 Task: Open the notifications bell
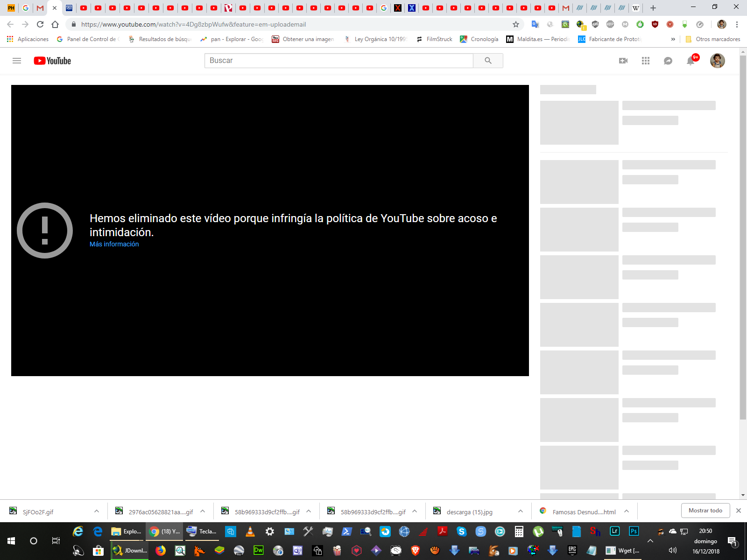[x=691, y=61]
